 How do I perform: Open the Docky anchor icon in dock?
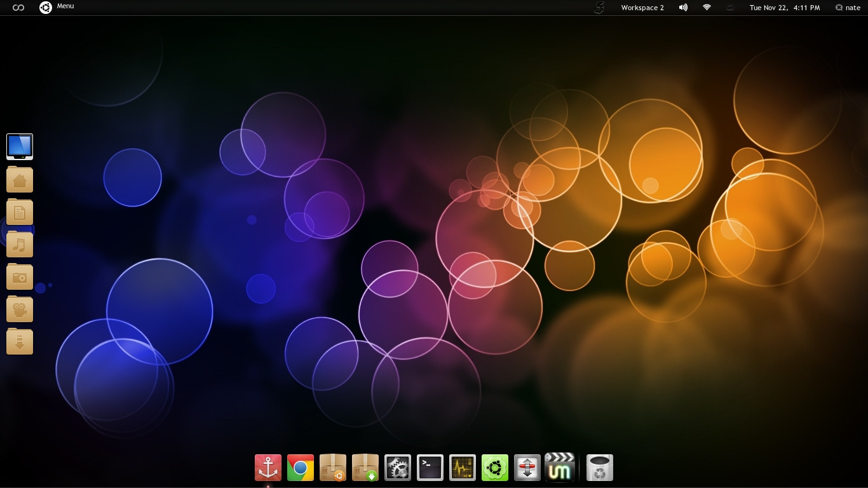click(268, 468)
